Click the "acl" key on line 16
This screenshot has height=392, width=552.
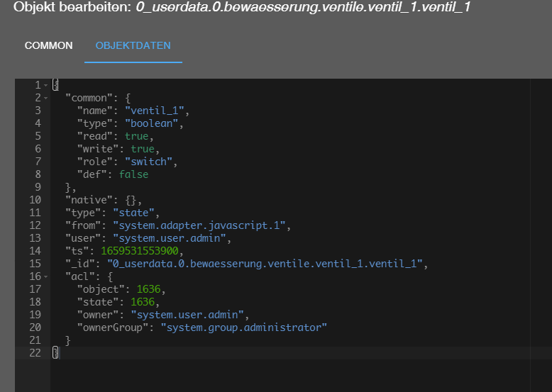(80, 276)
